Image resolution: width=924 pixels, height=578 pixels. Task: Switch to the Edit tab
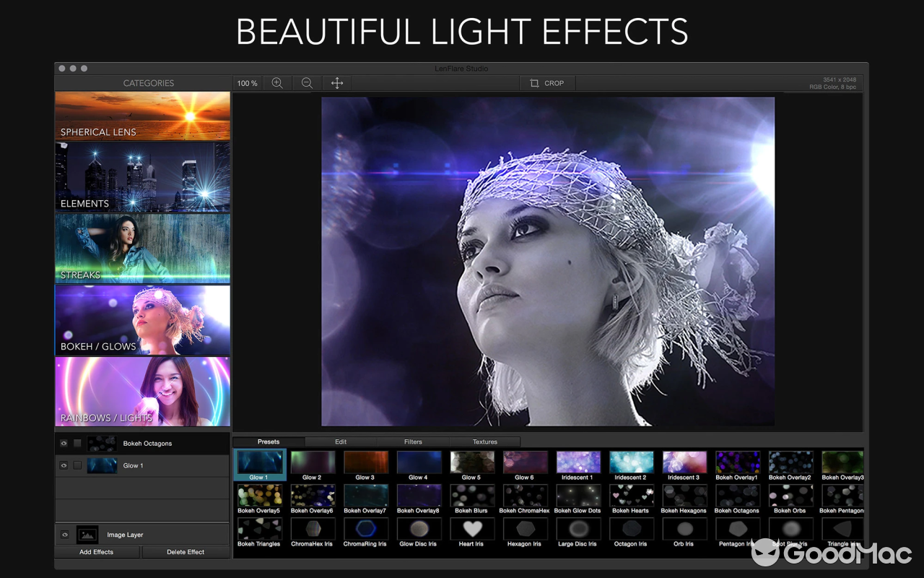coord(340,441)
